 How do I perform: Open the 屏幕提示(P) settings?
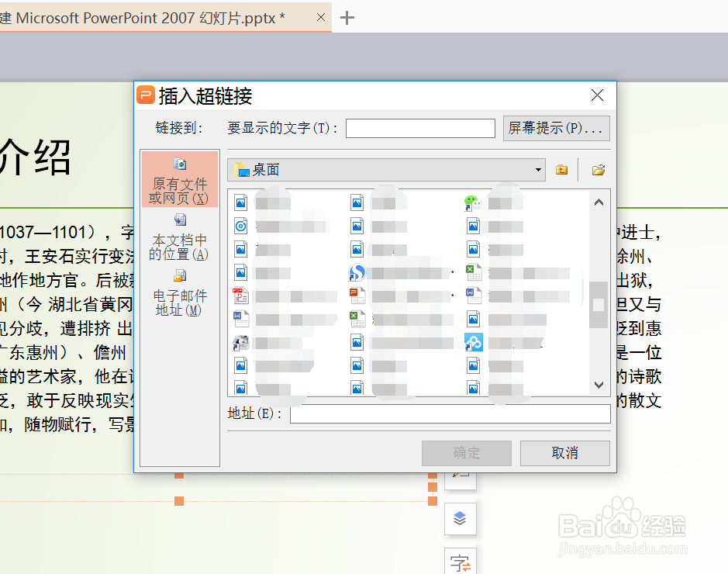coord(556,128)
